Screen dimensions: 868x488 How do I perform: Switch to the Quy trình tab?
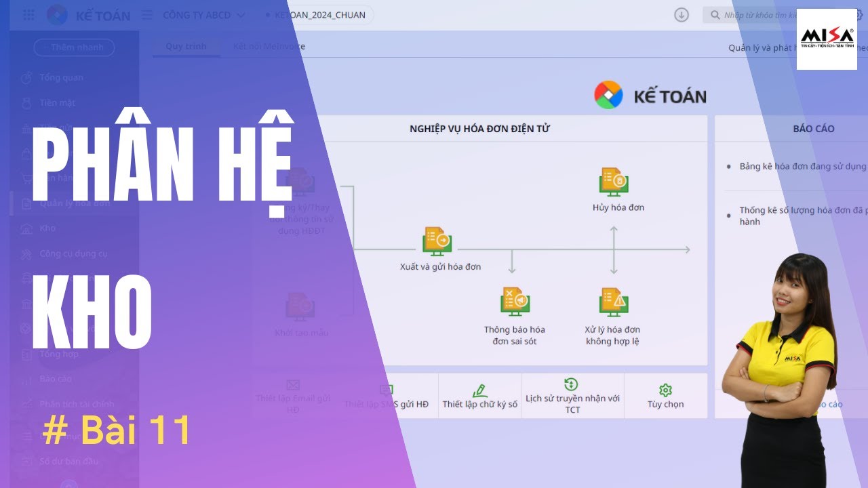(186, 47)
